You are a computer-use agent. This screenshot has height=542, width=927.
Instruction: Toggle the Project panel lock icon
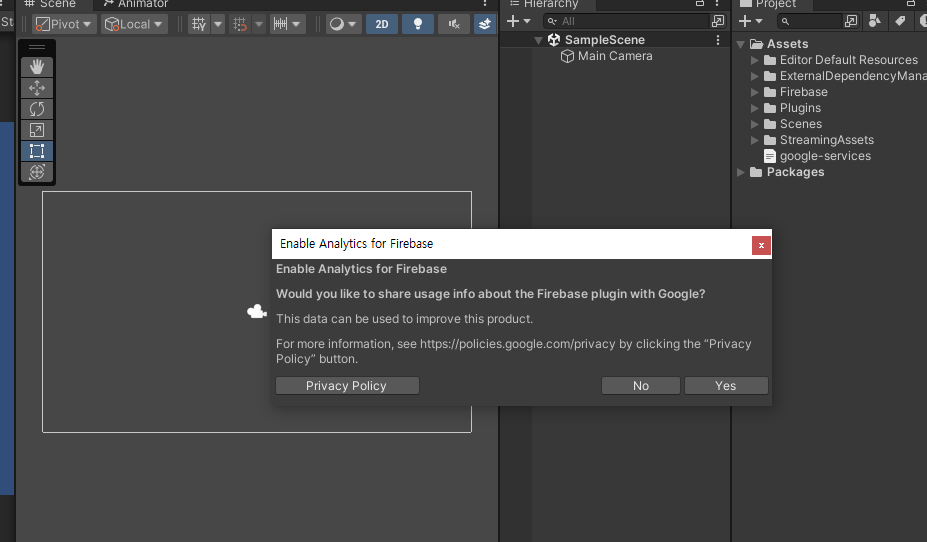(911, 4)
